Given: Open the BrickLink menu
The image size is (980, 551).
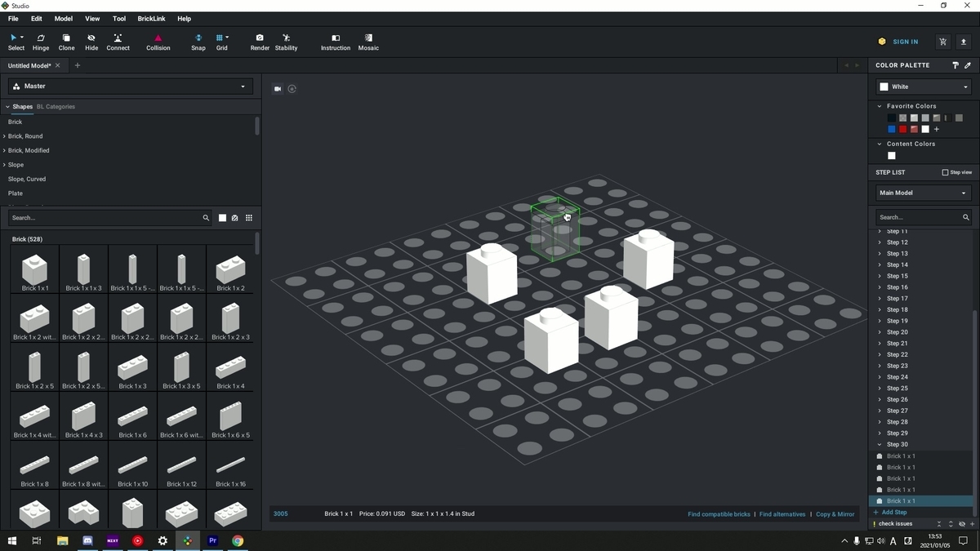Looking at the screenshot, I should [151, 18].
